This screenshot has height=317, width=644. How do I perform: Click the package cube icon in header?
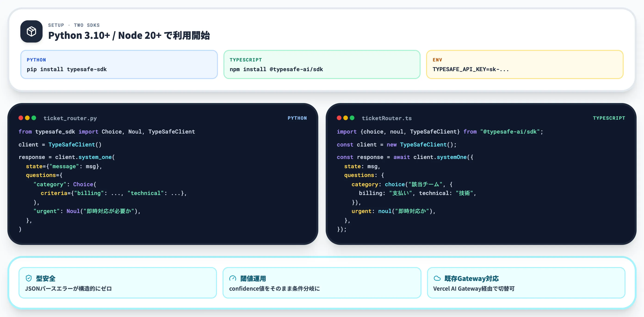tap(31, 31)
